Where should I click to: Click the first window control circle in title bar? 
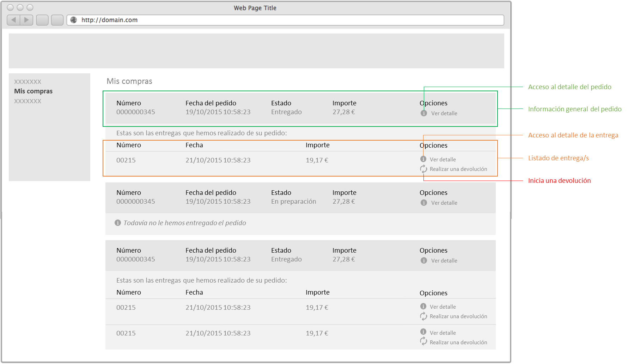10,7
